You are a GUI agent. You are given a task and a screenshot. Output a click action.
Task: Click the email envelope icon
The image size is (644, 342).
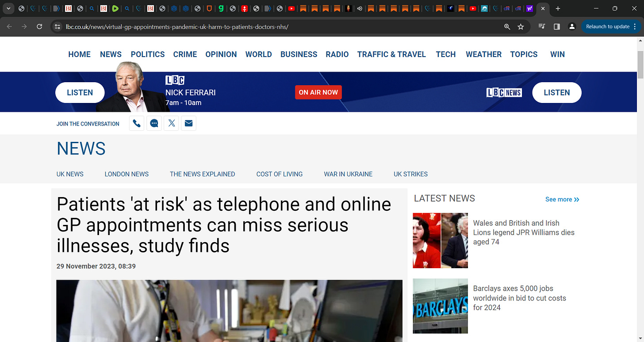click(188, 123)
